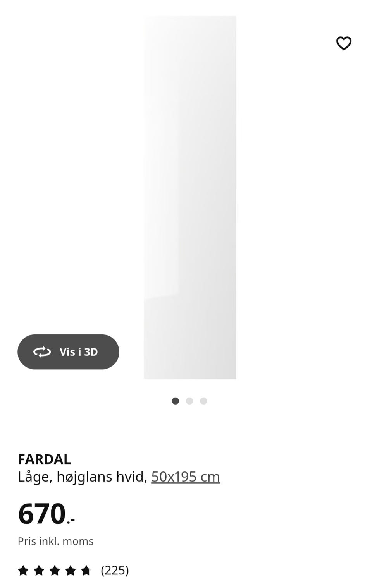Click the half-filled fifth rating star
This screenshot has height=588, width=372.
point(86,570)
